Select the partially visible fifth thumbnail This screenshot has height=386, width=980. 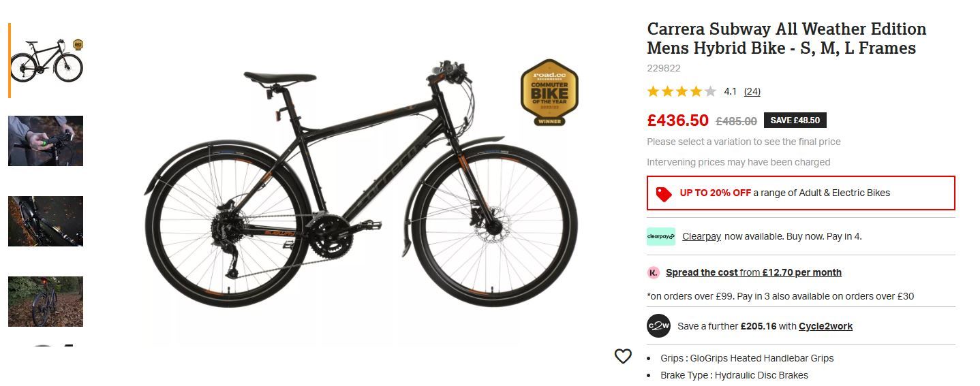click(46, 347)
